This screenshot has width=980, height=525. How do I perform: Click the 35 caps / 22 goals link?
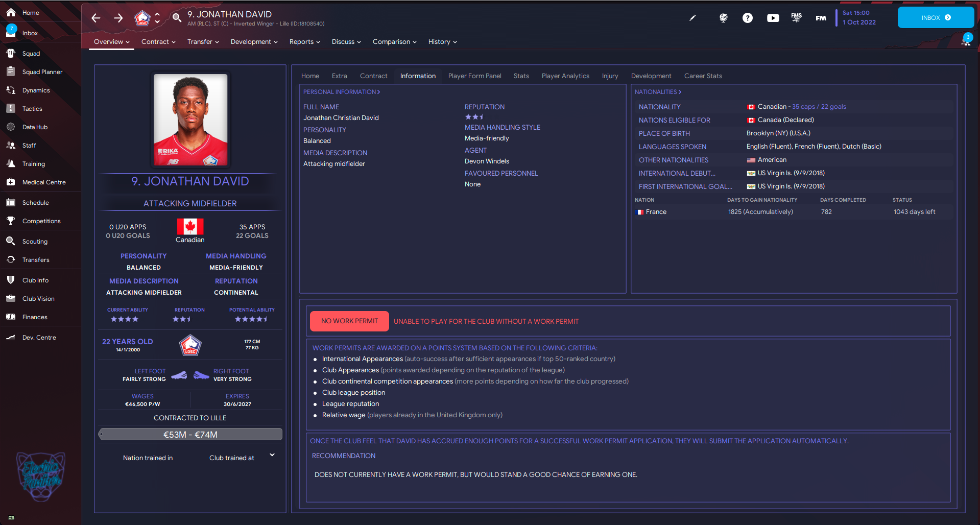(819, 107)
